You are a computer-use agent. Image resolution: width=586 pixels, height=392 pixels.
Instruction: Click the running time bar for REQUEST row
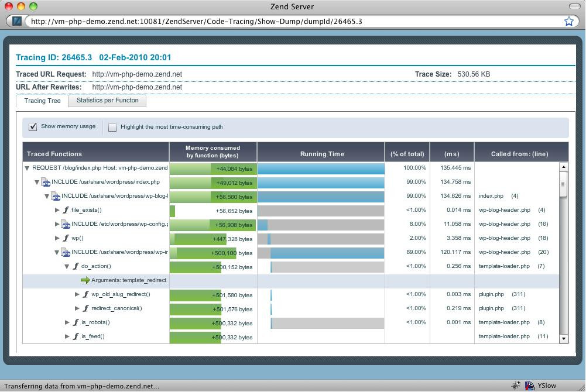pos(321,169)
